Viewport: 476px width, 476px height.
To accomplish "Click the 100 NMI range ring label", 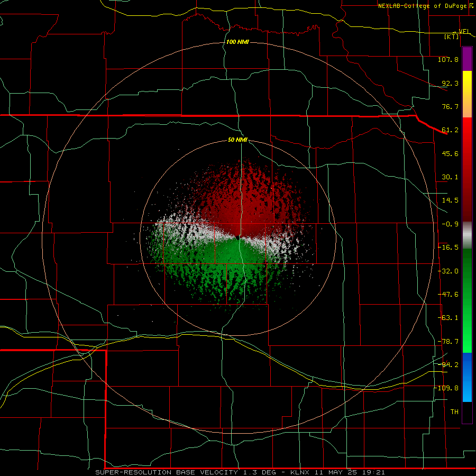I will (237, 42).
